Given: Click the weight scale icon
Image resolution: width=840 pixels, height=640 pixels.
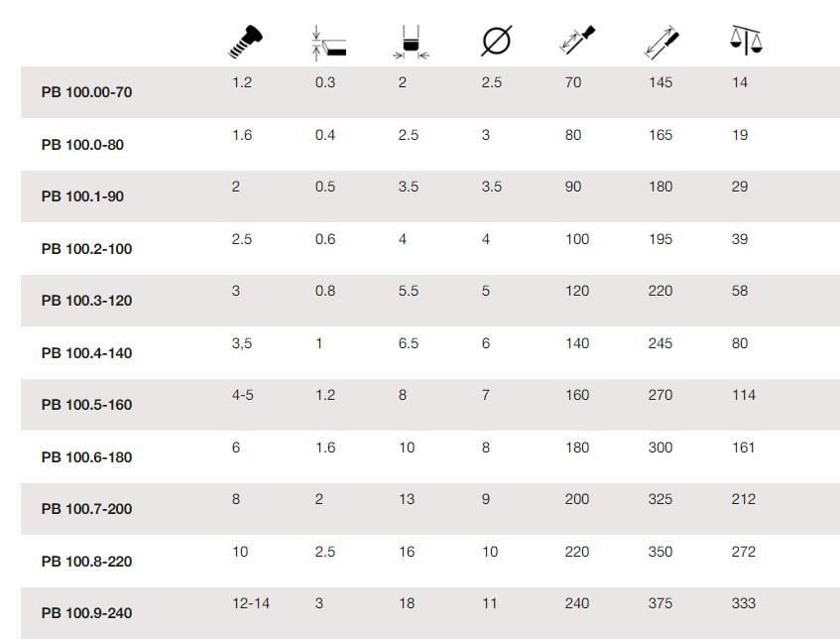Looking at the screenshot, I should click(746, 41).
